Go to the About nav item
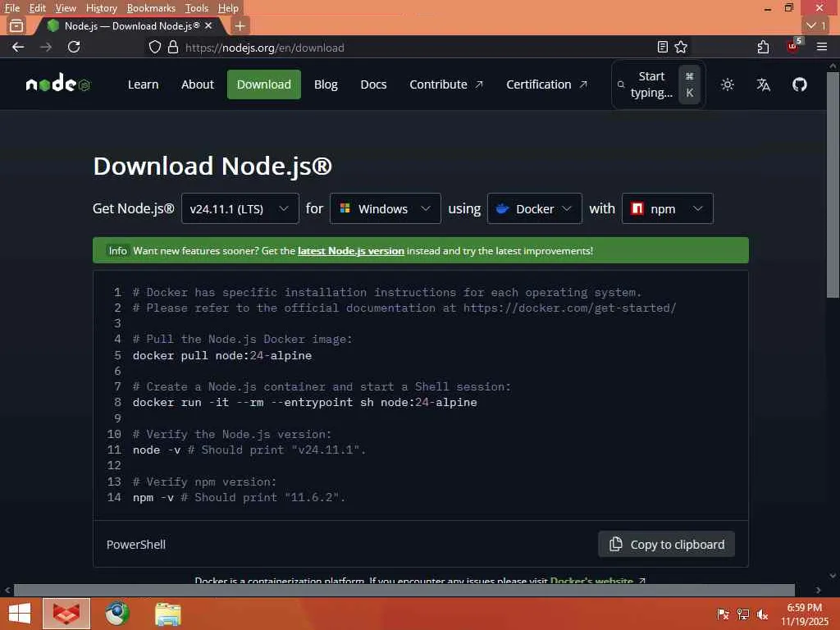This screenshot has height=630, width=840. [x=197, y=84]
